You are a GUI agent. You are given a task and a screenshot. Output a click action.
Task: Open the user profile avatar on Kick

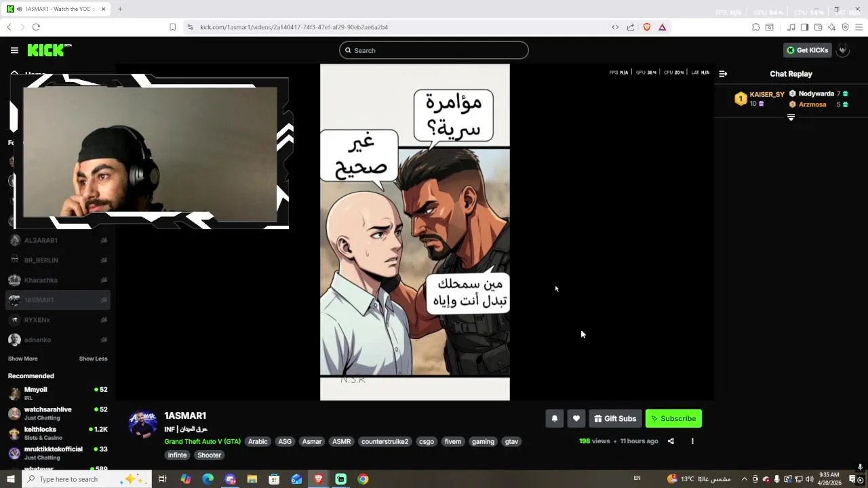coord(843,50)
